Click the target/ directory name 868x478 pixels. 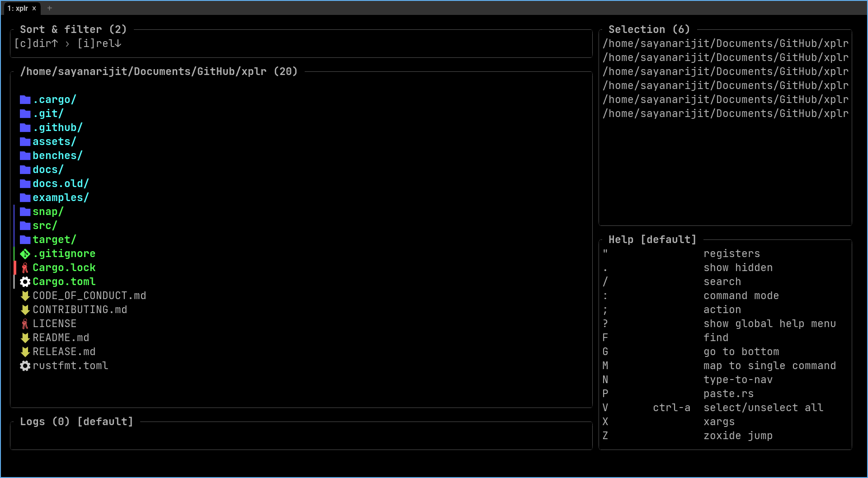coord(55,240)
